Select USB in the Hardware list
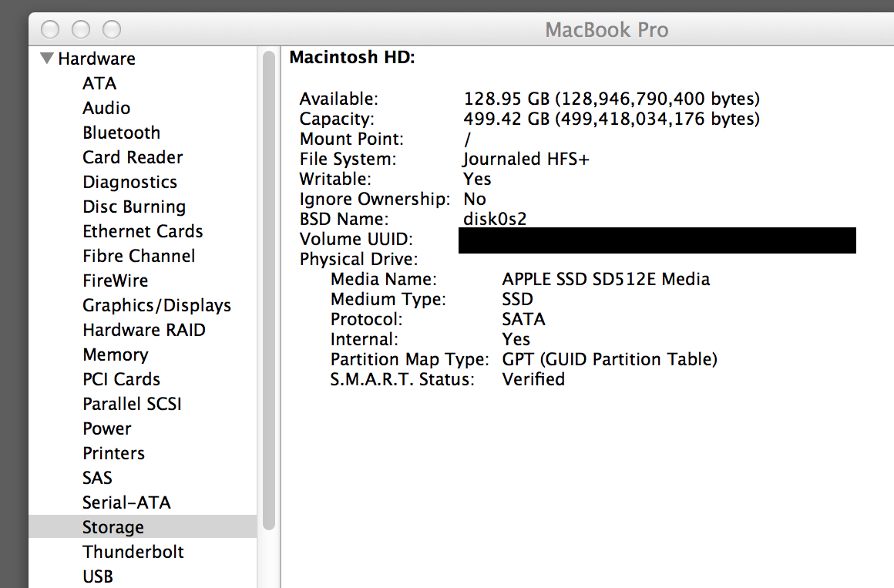Viewport: 894px width, 588px height. pyautogui.click(x=98, y=576)
